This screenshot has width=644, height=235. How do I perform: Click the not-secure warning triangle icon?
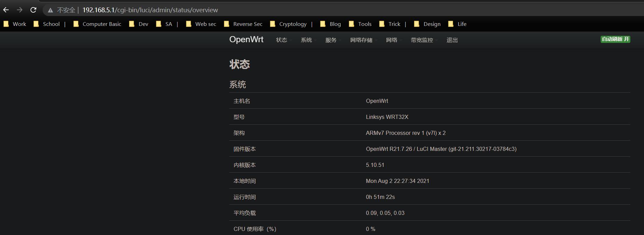pyautogui.click(x=51, y=10)
